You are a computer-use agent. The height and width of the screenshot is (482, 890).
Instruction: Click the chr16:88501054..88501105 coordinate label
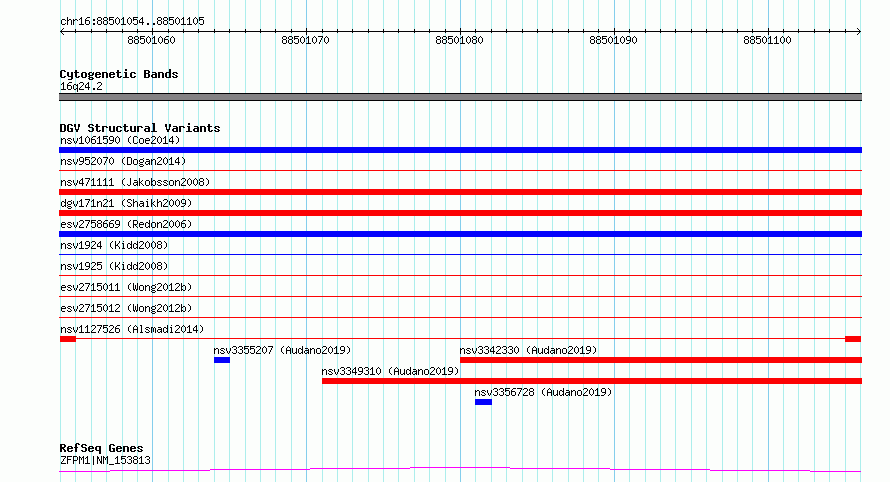point(132,21)
